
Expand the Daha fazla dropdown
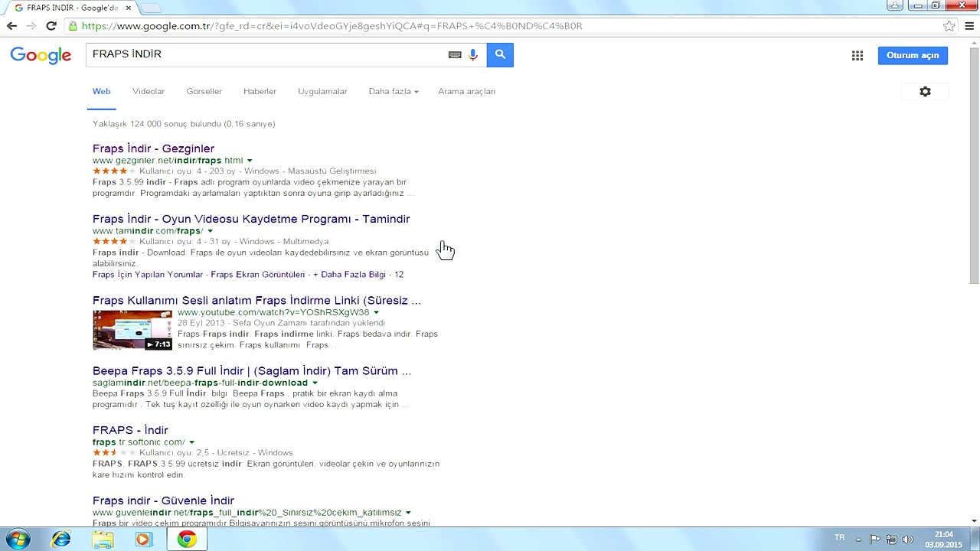pyautogui.click(x=394, y=91)
